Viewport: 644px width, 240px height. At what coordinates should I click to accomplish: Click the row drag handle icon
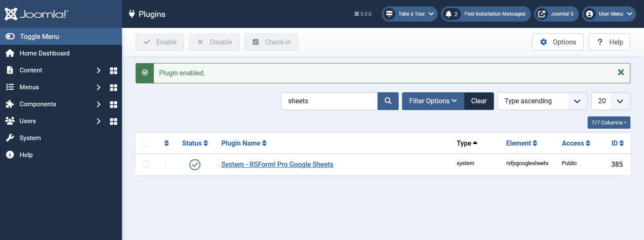[166, 164]
